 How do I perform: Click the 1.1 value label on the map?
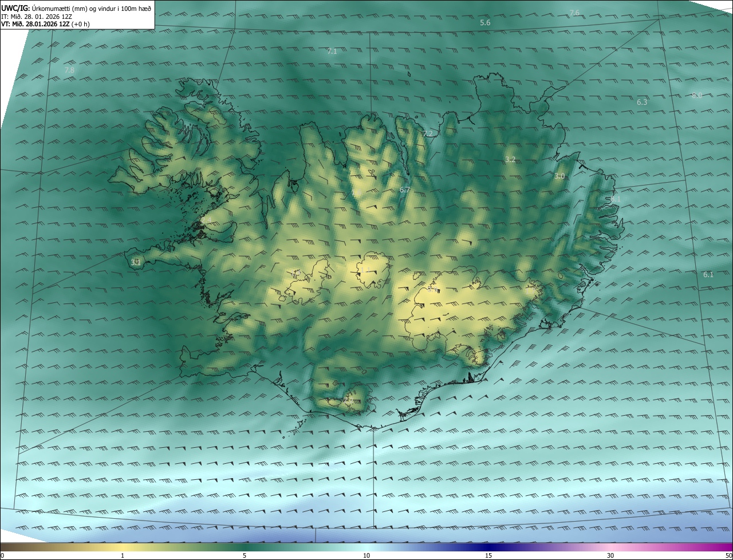[x=365, y=270]
